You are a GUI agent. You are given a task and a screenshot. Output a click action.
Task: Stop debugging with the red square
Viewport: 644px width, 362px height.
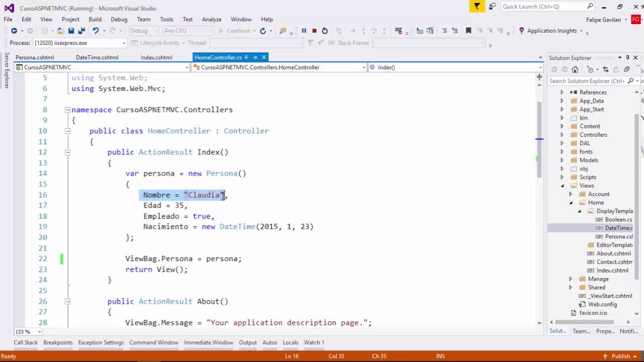pos(314,31)
